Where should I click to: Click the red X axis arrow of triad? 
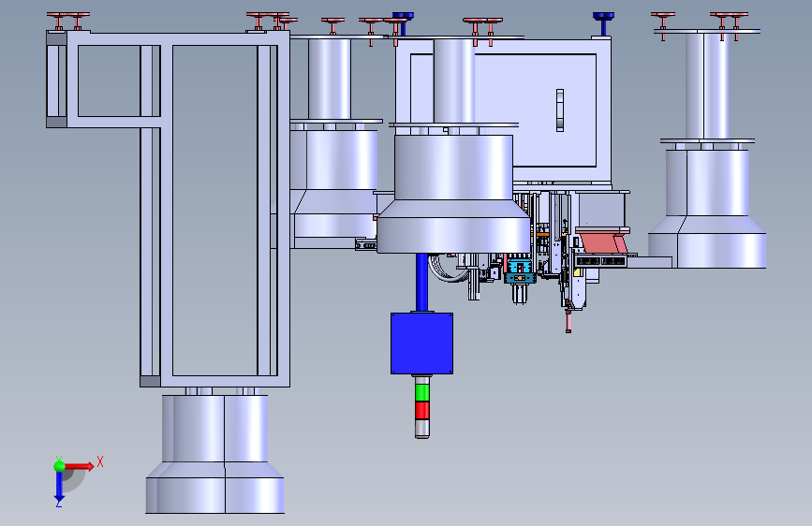[80, 466]
